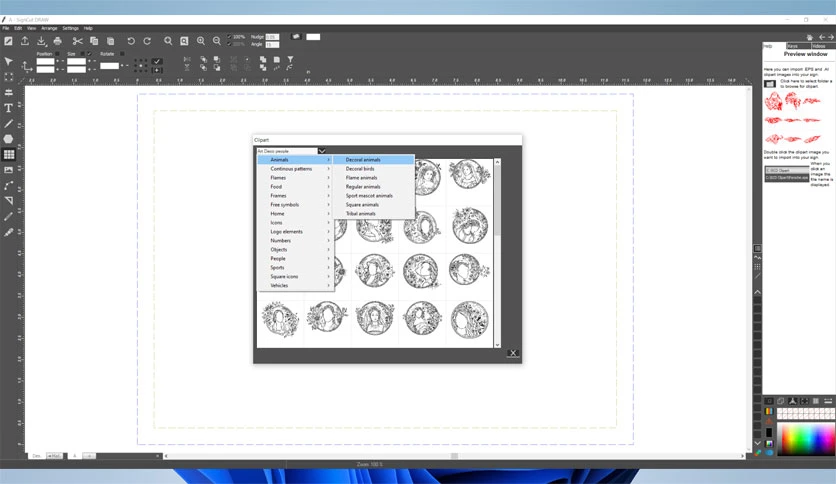This screenshot has height=484, width=836.
Task: Select the Eyedropper tool
Action: (x=9, y=232)
